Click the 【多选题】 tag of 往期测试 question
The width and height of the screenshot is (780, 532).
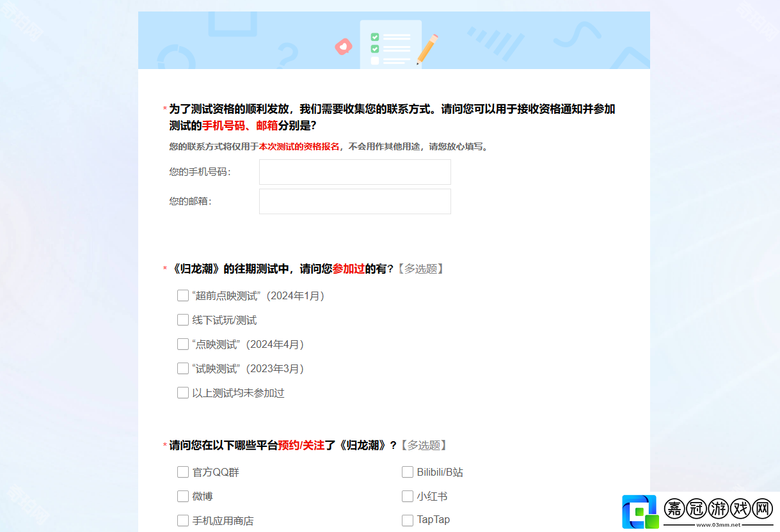(420, 269)
